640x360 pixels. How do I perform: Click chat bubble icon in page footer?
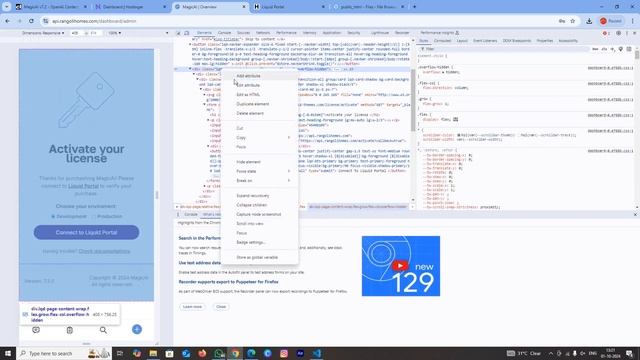[x=36, y=330]
